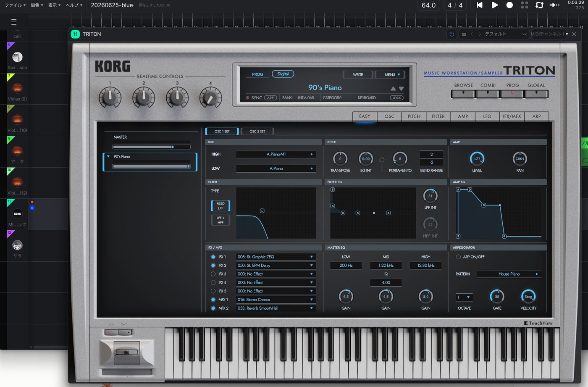Open the hamburger menu in the track sidebar
Viewport: 588px width, 387px height.
point(14,22)
